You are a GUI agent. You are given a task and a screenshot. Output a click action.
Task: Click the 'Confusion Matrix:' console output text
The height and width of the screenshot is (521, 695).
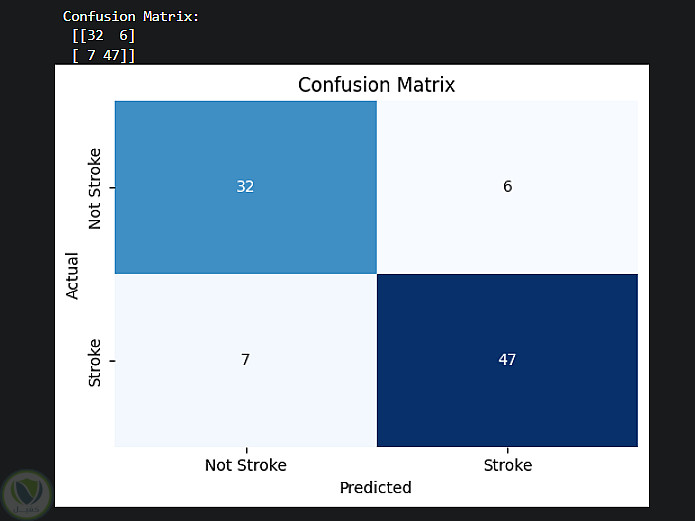[131, 17]
